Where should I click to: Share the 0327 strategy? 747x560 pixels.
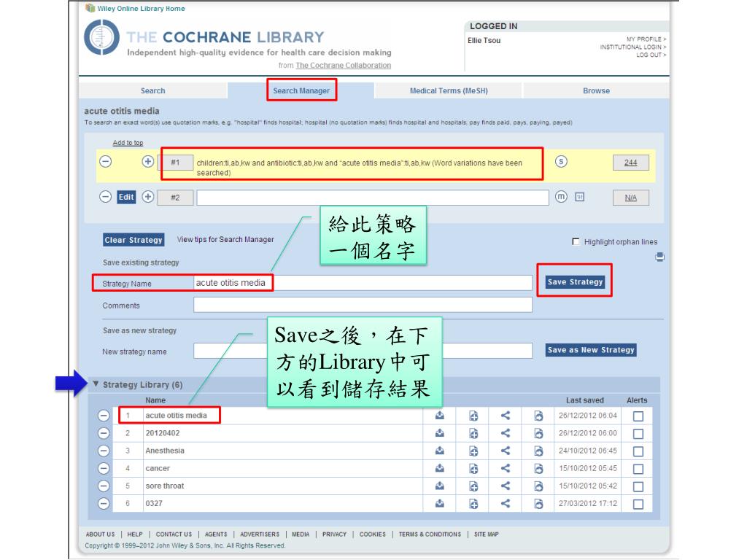pyautogui.click(x=506, y=503)
